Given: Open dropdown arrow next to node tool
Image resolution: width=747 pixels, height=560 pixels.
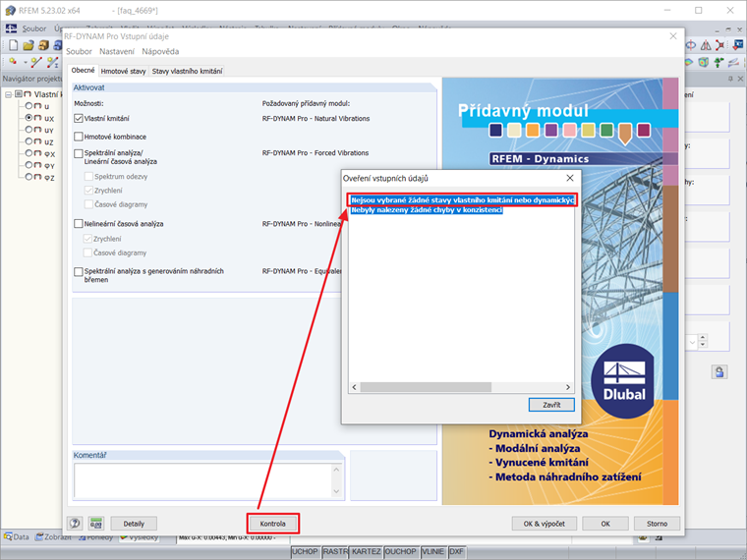Looking at the screenshot, I should (x=26, y=62).
